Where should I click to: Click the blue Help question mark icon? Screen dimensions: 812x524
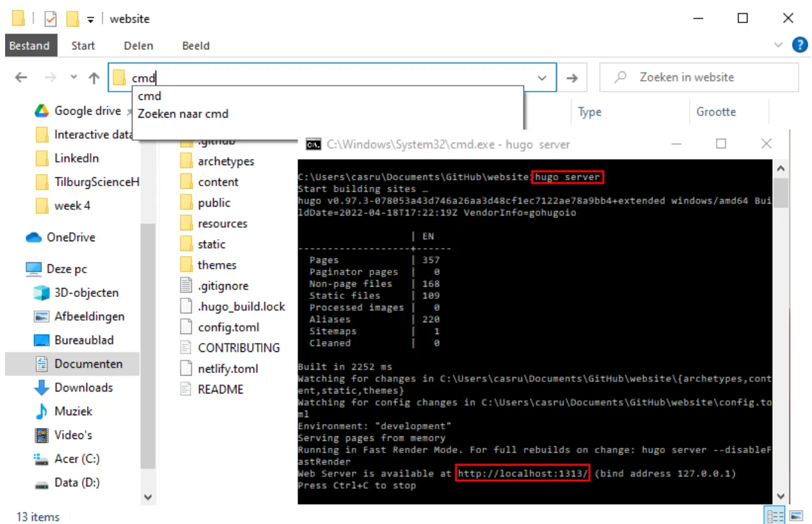click(799, 45)
